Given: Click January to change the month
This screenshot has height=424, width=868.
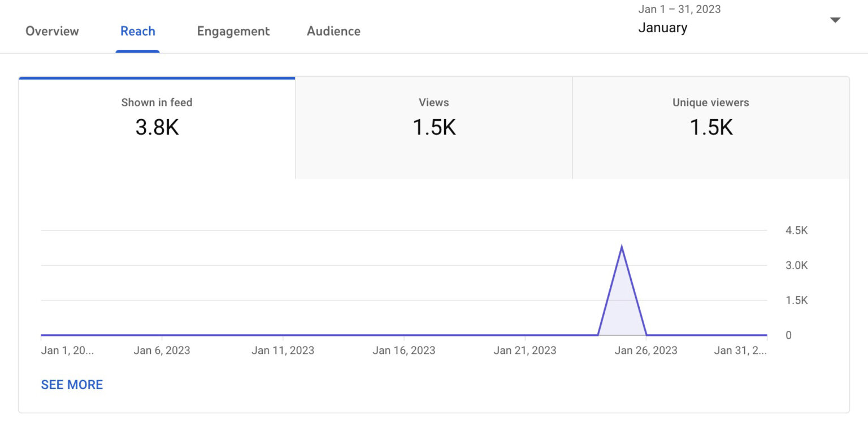Looking at the screenshot, I should [662, 27].
